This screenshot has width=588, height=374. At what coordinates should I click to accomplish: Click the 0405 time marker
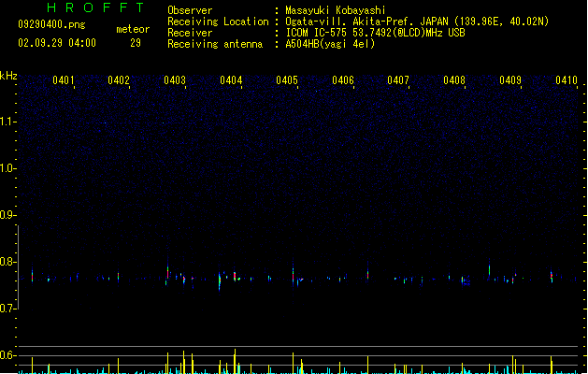click(x=287, y=80)
